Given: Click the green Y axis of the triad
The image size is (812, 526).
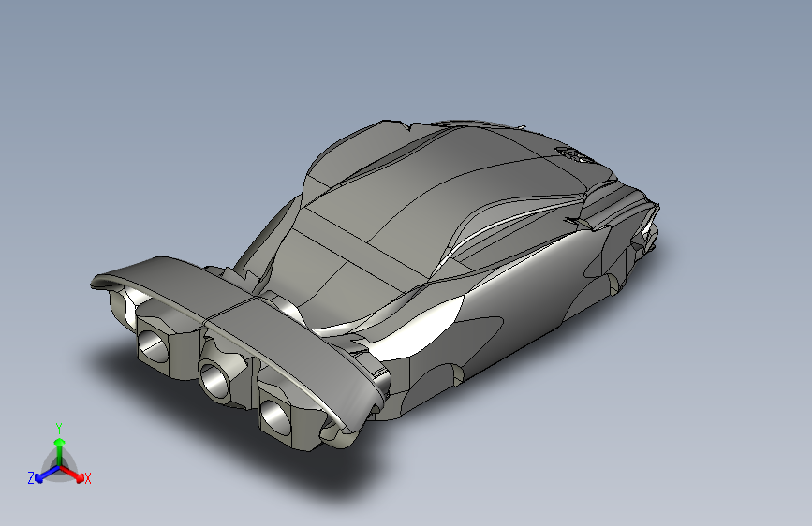Looking at the screenshot, I should (60, 450).
